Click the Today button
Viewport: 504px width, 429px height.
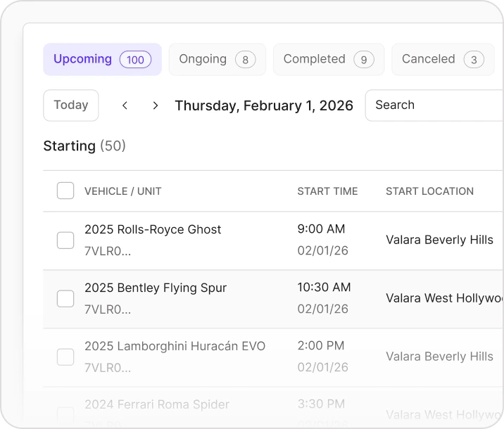coord(71,105)
